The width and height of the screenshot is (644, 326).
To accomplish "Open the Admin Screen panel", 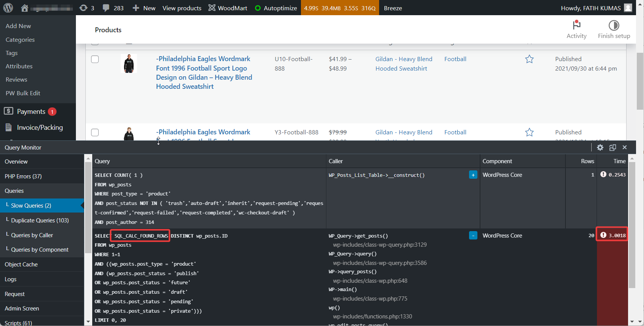I will [x=42, y=309].
